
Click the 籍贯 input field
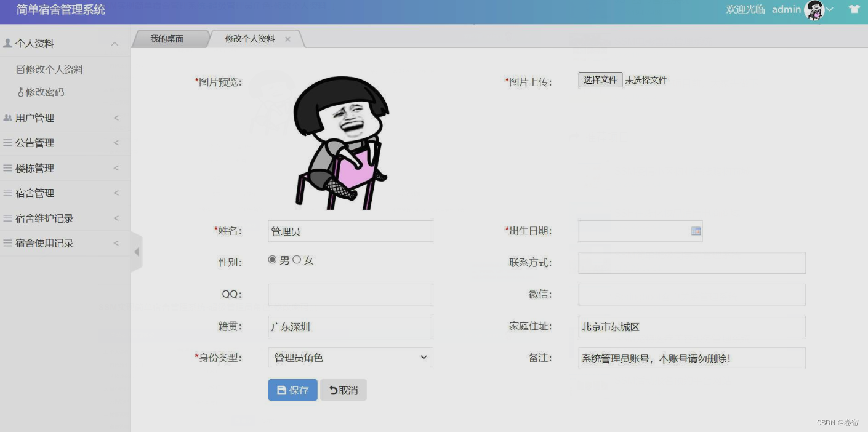point(350,326)
